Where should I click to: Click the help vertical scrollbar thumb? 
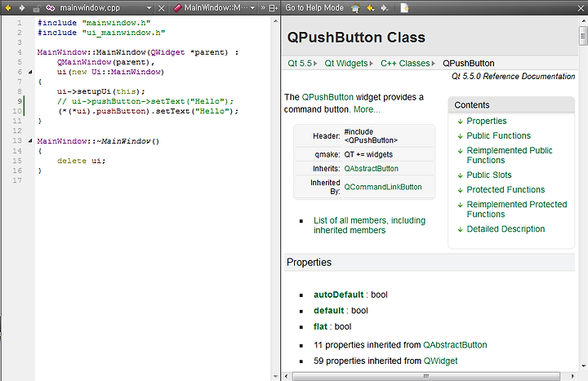tap(583, 36)
